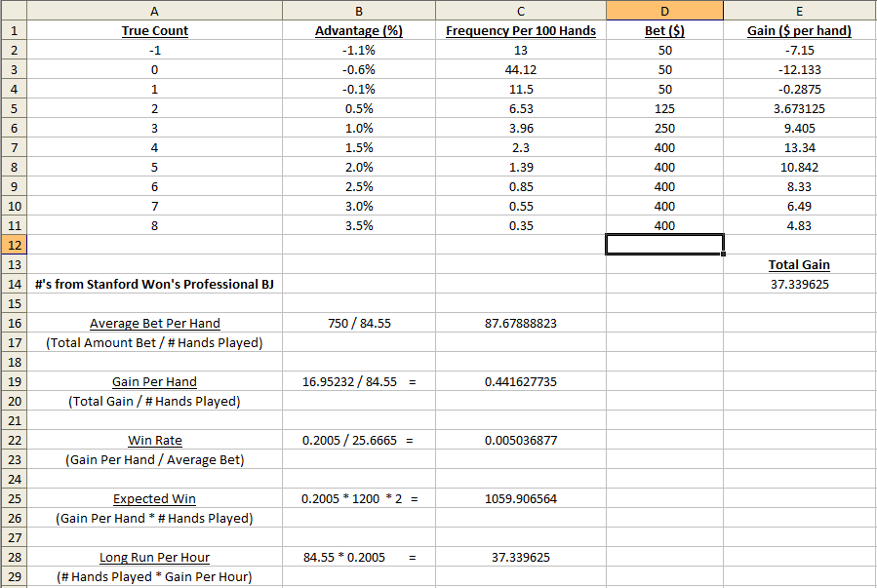This screenshot has height=588, width=877.
Task: Click the frequency '2.3' cell
Action: pos(521,148)
